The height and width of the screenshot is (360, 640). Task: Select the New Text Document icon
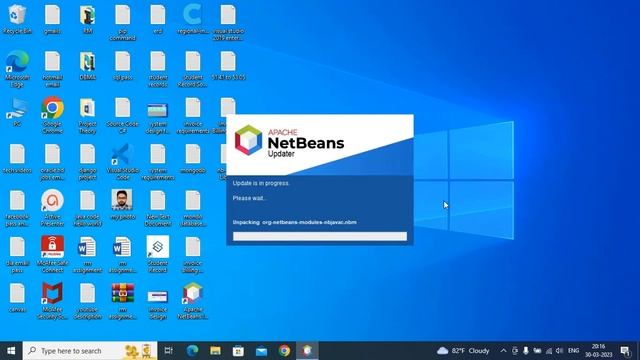coord(158,208)
